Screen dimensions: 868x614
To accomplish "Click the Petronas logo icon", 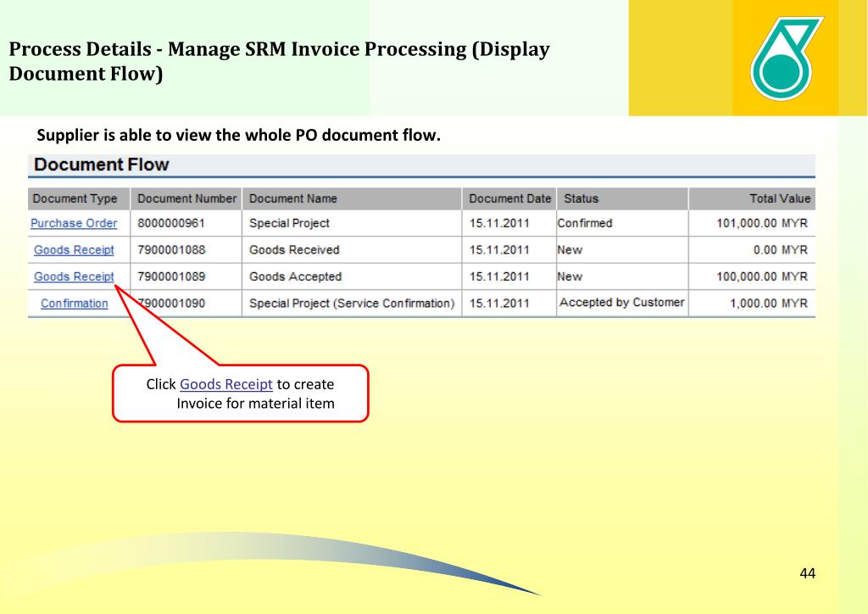I will coord(786,59).
